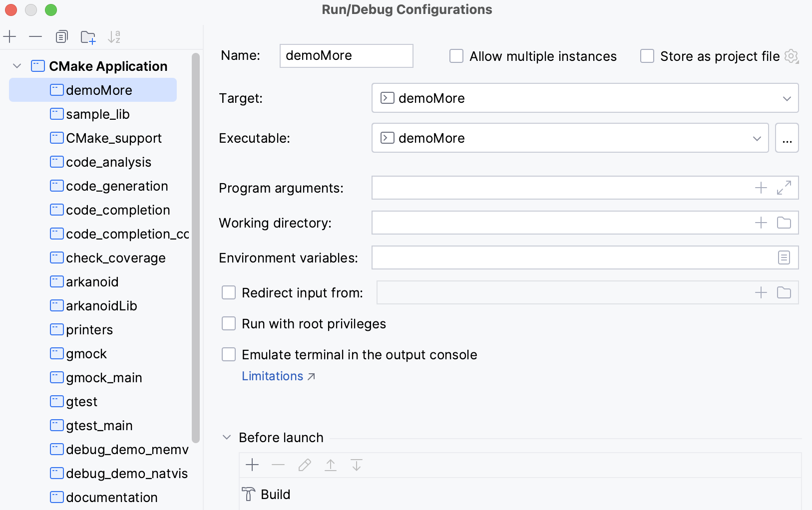Check Emulate terminal in the output console
This screenshot has height=510, width=812.
tap(228, 354)
